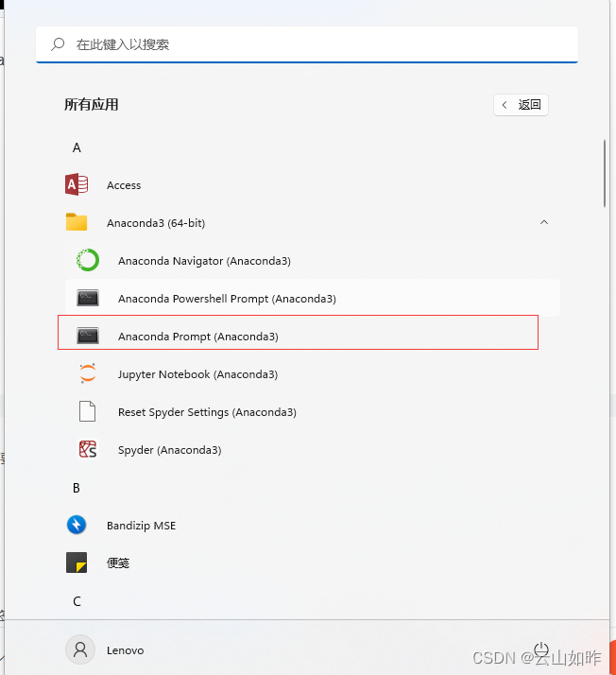Click the Anaconda Navigator (Anaconda3) label
The height and width of the screenshot is (675, 616).
coord(204,261)
